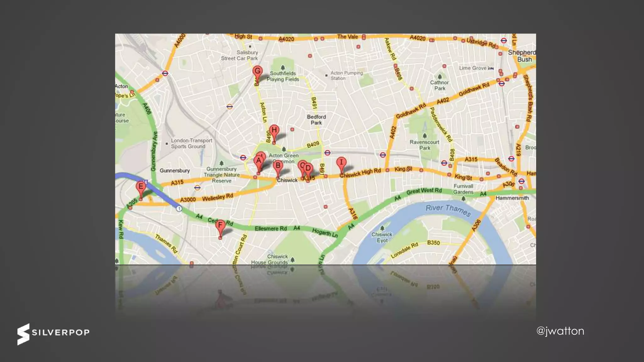
Task: Click the motorway junction 1 marker
Action: coord(179,208)
